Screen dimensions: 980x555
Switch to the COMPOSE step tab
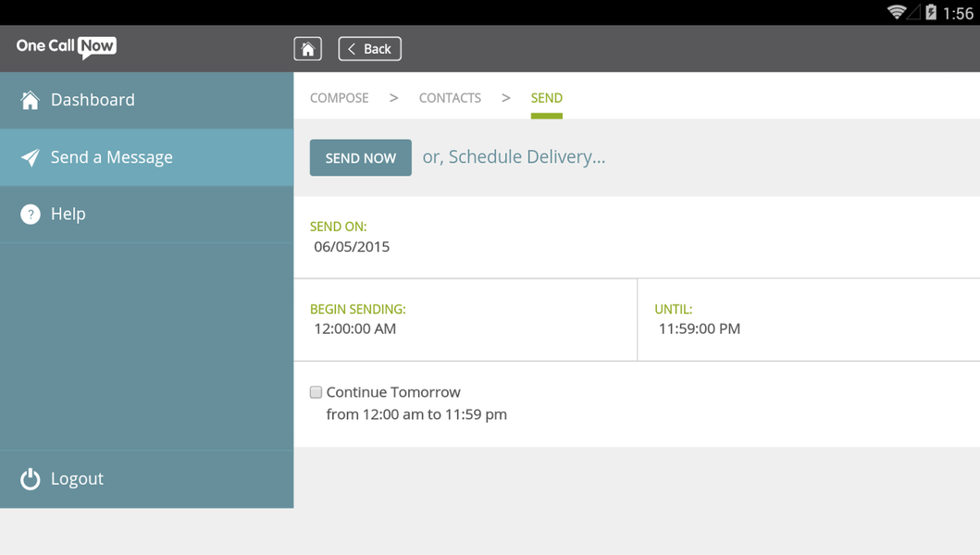(x=339, y=98)
